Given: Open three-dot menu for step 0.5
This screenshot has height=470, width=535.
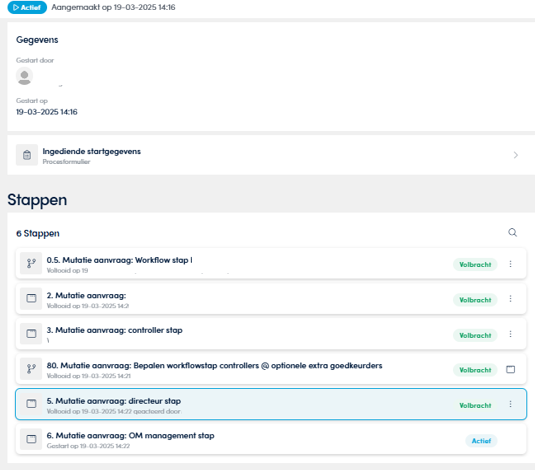Looking at the screenshot, I should (510, 264).
